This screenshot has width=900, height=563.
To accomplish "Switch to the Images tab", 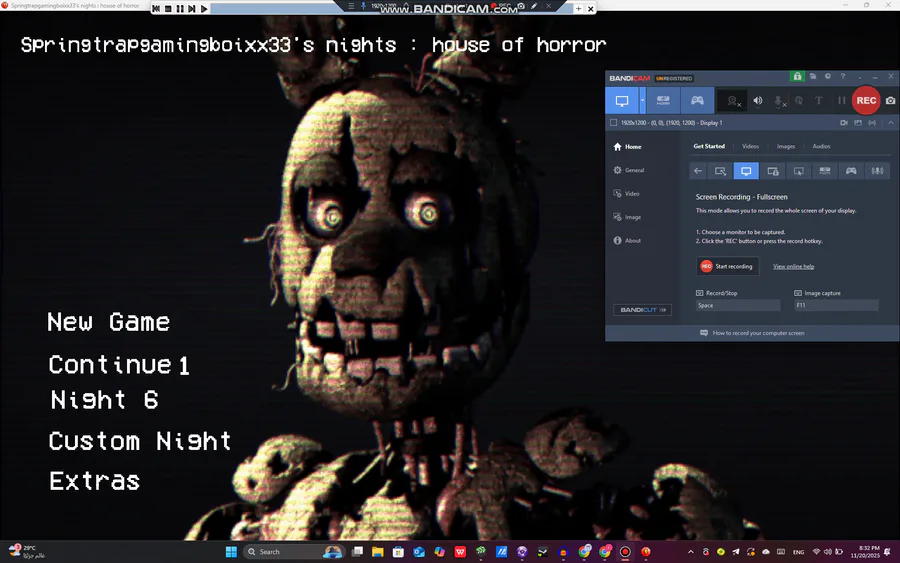I will (786, 146).
